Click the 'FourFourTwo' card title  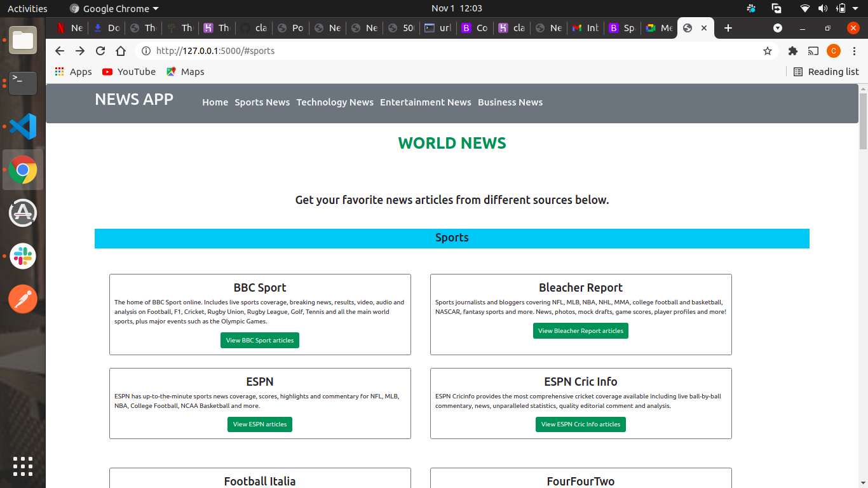point(581,482)
